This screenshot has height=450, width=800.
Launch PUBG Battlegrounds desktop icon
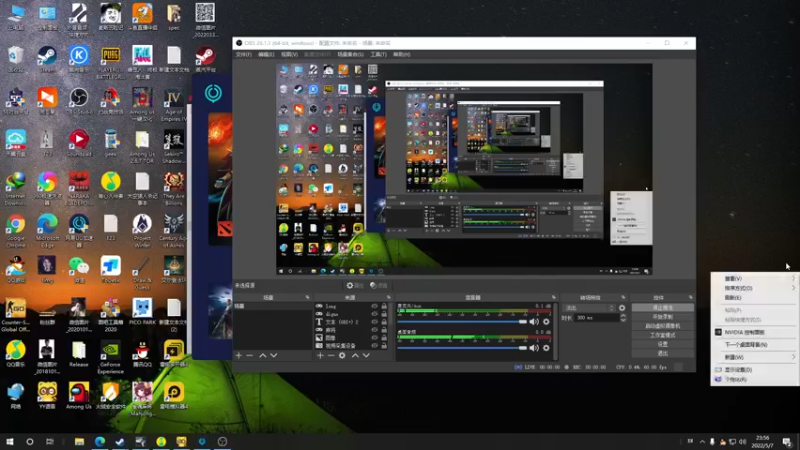point(110,62)
